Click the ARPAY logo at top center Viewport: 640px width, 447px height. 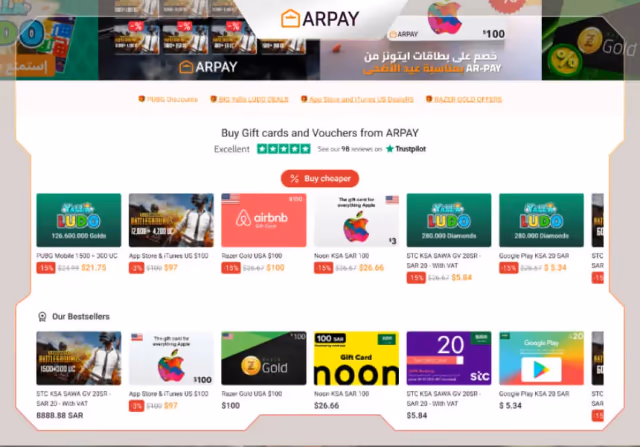[320, 19]
